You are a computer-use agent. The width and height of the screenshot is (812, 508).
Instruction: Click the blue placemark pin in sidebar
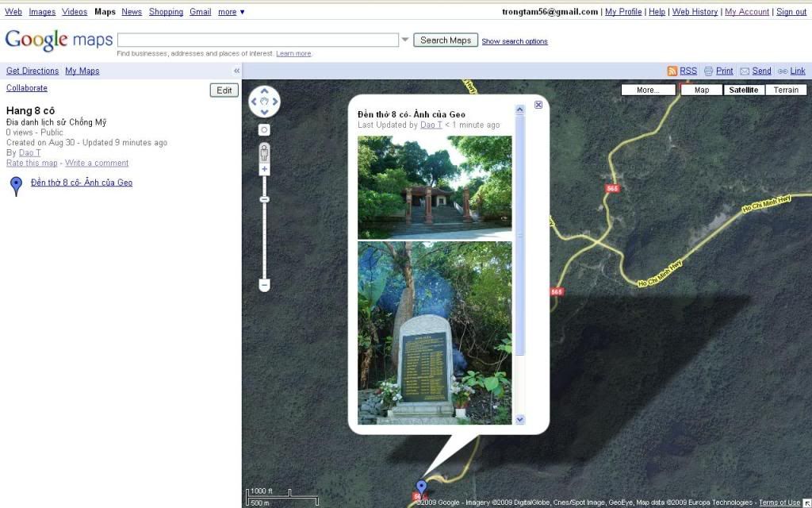[16, 186]
